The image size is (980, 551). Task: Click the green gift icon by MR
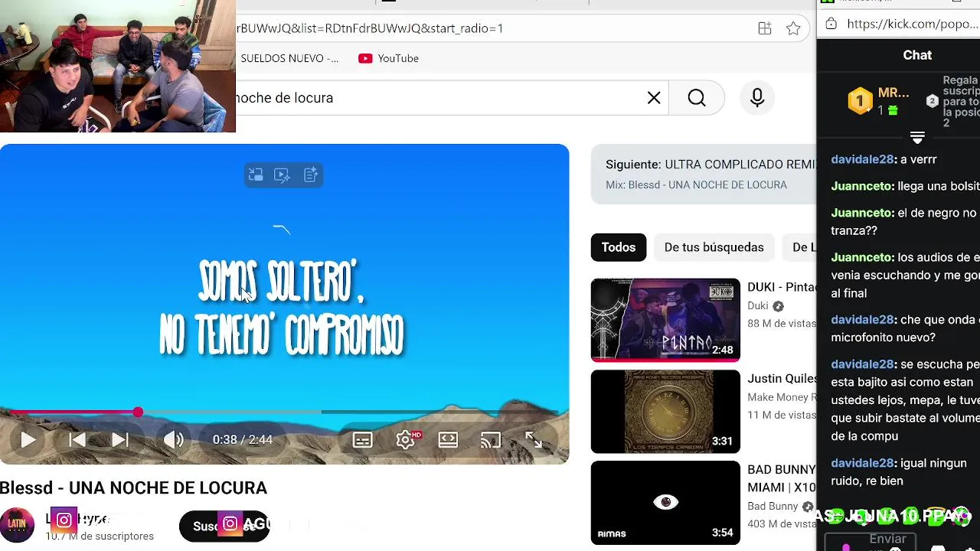[x=893, y=111]
